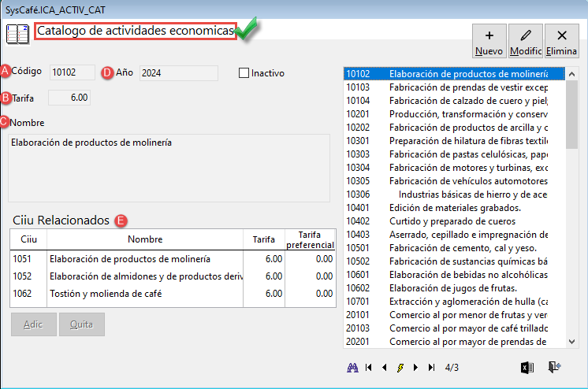Image resolution: width=588 pixels, height=389 pixels.
Task: Click the catalog book icon
Action: (x=17, y=34)
